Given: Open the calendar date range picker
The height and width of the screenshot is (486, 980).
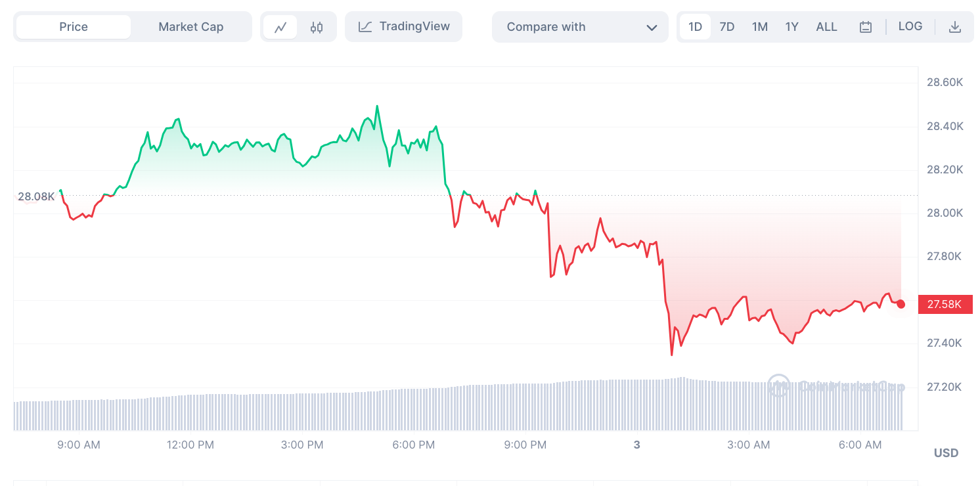Looking at the screenshot, I should 866,27.
